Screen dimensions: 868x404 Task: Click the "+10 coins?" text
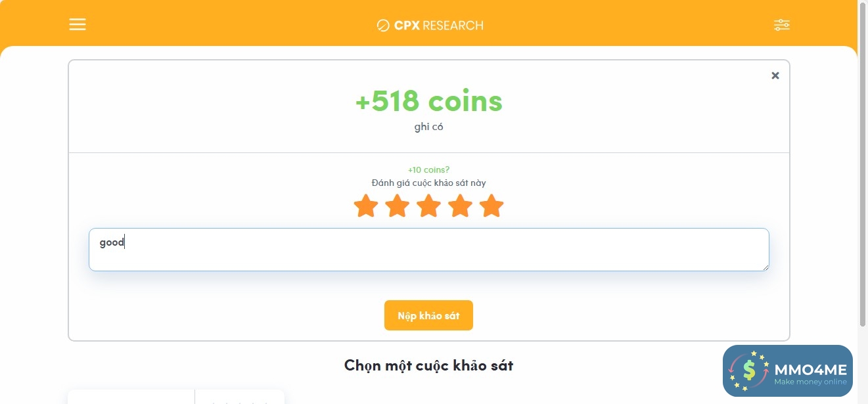(428, 169)
